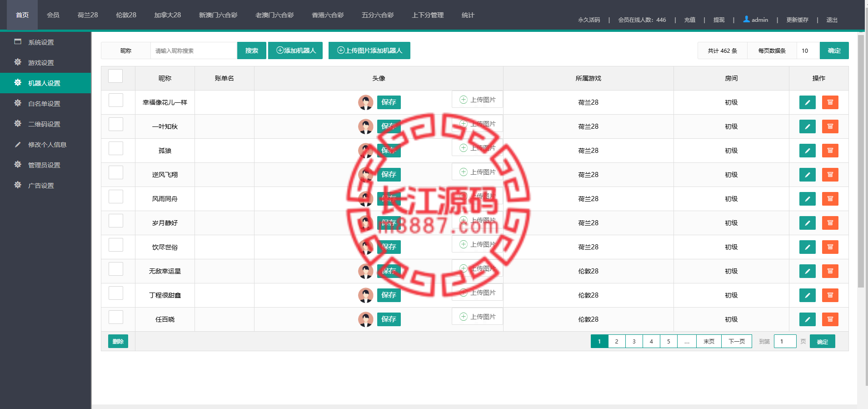
Task: Check the box for 一叶知秋
Action: (x=116, y=124)
